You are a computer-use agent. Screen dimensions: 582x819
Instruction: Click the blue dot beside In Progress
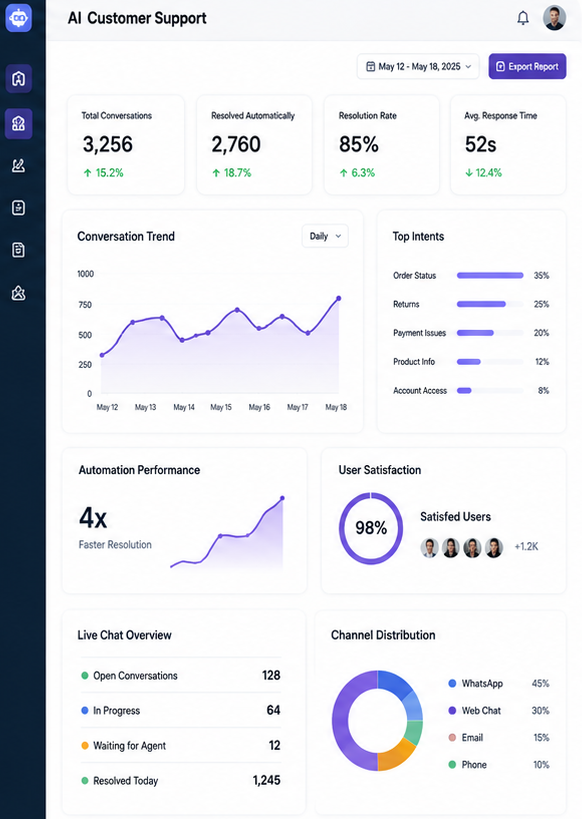click(85, 710)
